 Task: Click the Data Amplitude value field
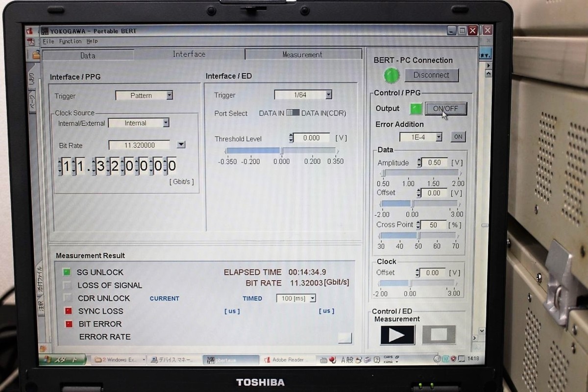pyautogui.click(x=434, y=162)
